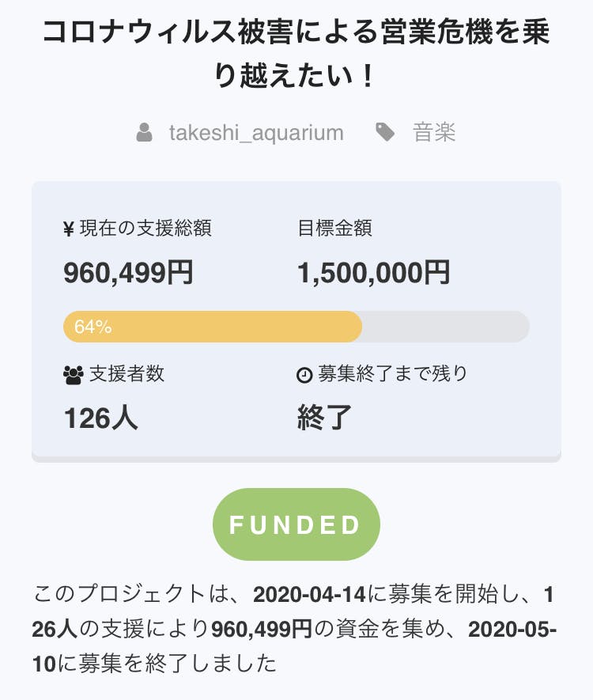Click the 募集終了まで残り label
The height and width of the screenshot is (700, 593).
coord(392,374)
